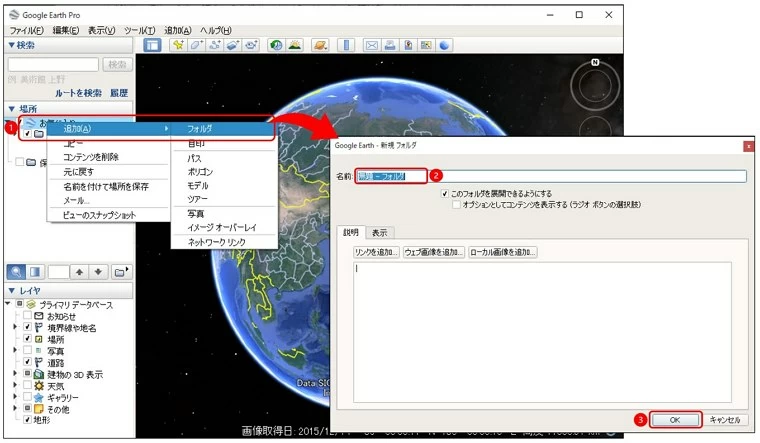Expand the ギャラリー tree node
This screenshot has height=443, width=760.
point(16,397)
